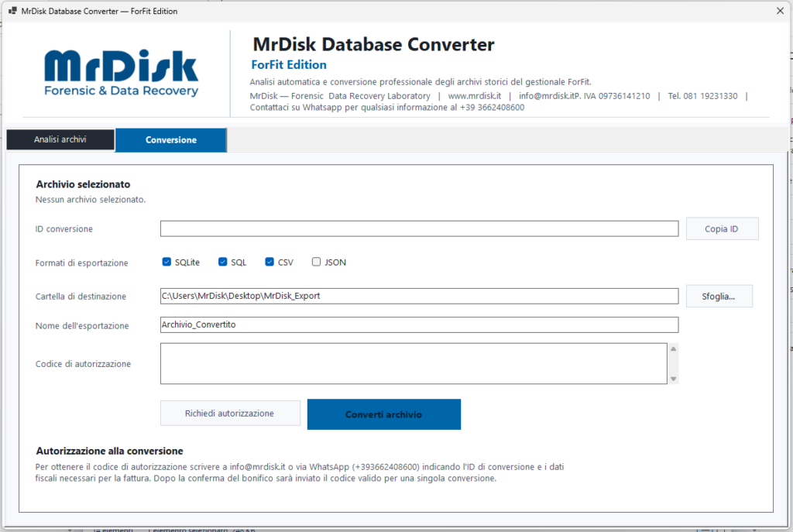793x532 pixels.
Task: Click the authorization box scroll up arrow
Action: [673, 349]
